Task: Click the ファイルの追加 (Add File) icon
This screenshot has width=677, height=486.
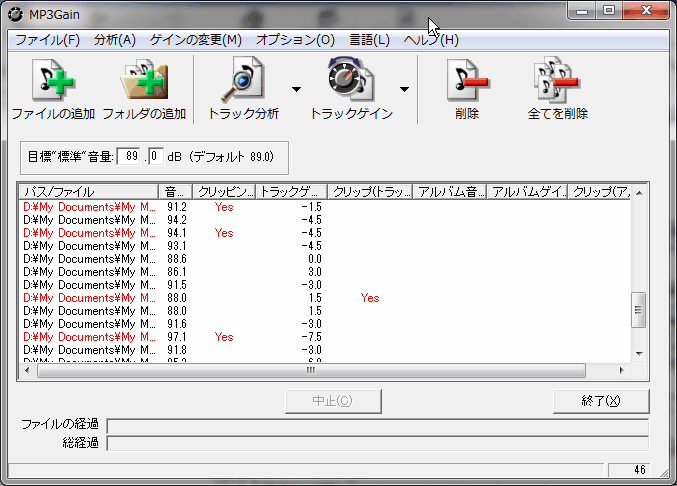Action: (53, 81)
